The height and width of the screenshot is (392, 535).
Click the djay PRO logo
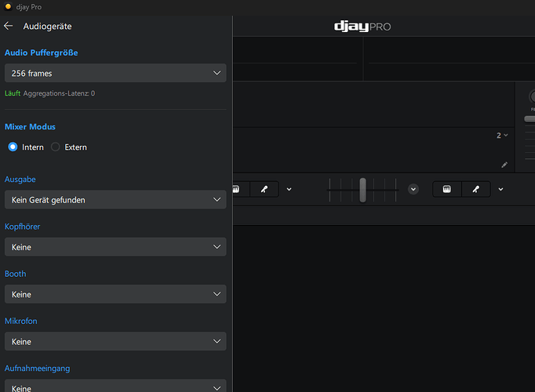pyautogui.click(x=362, y=27)
